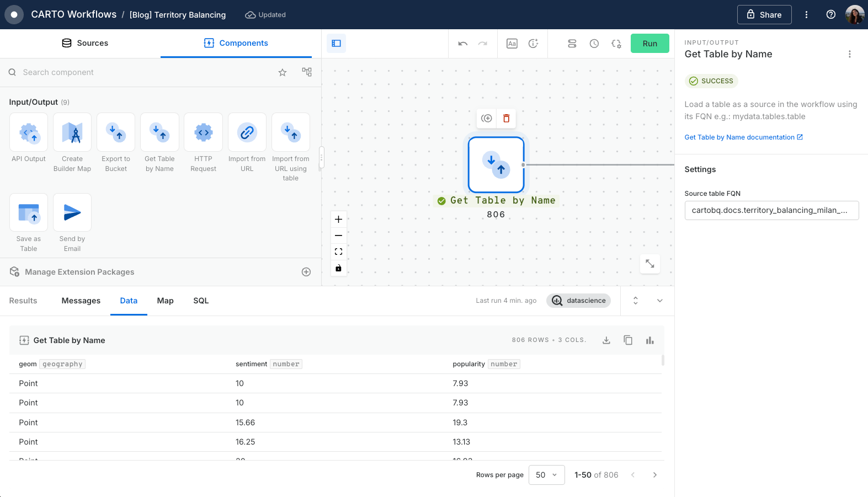Viewport: 868px width, 497px height.
Task: Click the HTTP Request component icon
Action: 203,132
